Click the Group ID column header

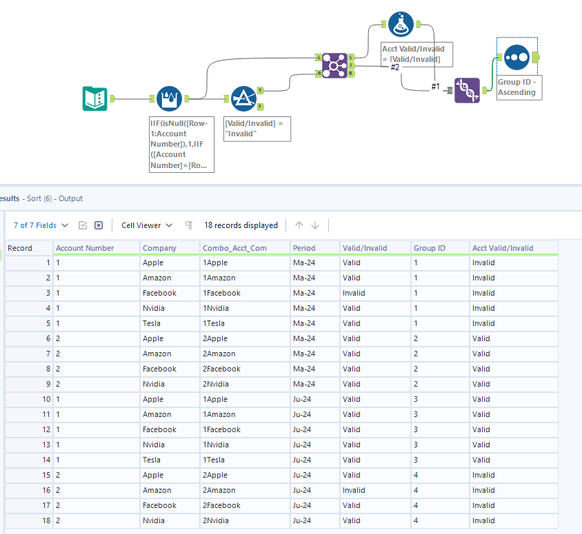[x=440, y=248]
